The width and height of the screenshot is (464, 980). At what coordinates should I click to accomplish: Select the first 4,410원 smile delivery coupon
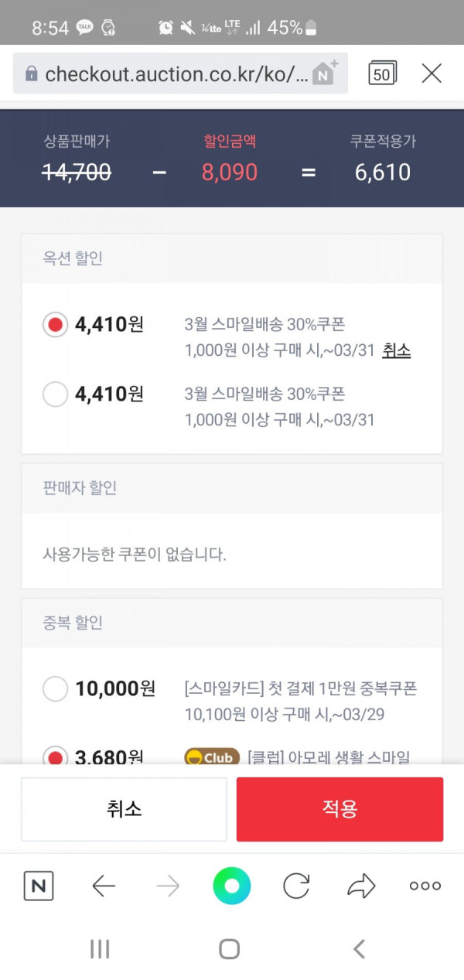pyautogui.click(x=56, y=325)
